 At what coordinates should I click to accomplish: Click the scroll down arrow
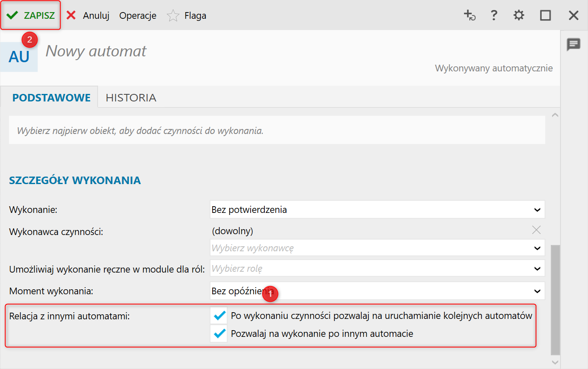tap(555, 362)
